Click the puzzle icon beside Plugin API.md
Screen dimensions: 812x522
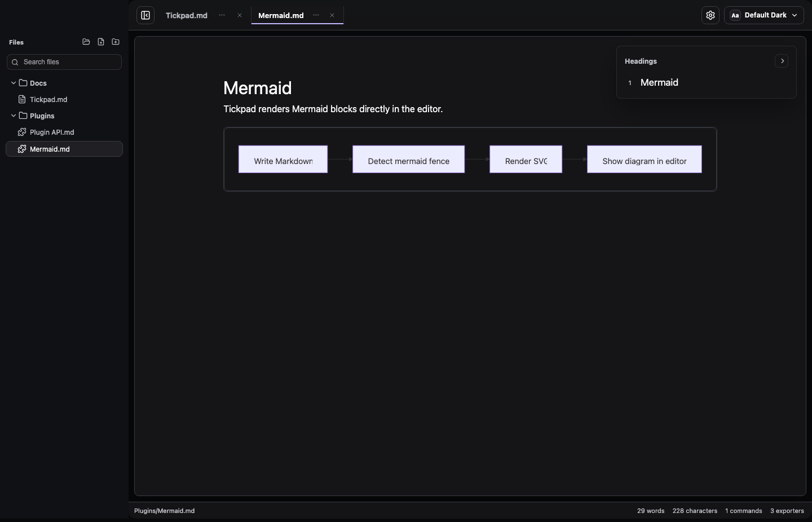[x=22, y=132]
